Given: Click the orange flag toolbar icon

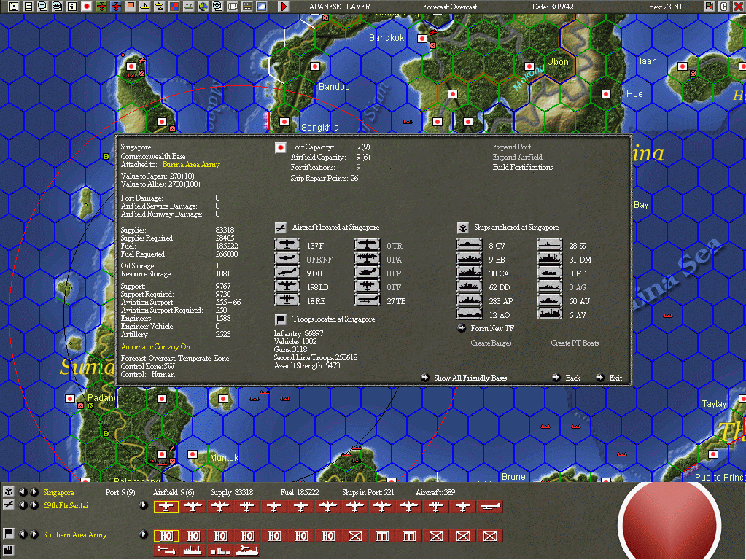Looking at the screenshot, I should click(131, 6).
